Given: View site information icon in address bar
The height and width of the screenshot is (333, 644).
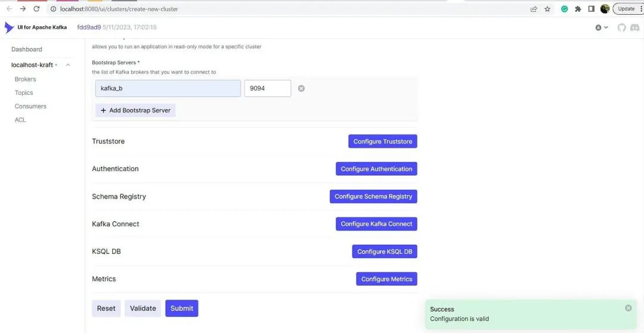Looking at the screenshot, I should click(x=53, y=8).
